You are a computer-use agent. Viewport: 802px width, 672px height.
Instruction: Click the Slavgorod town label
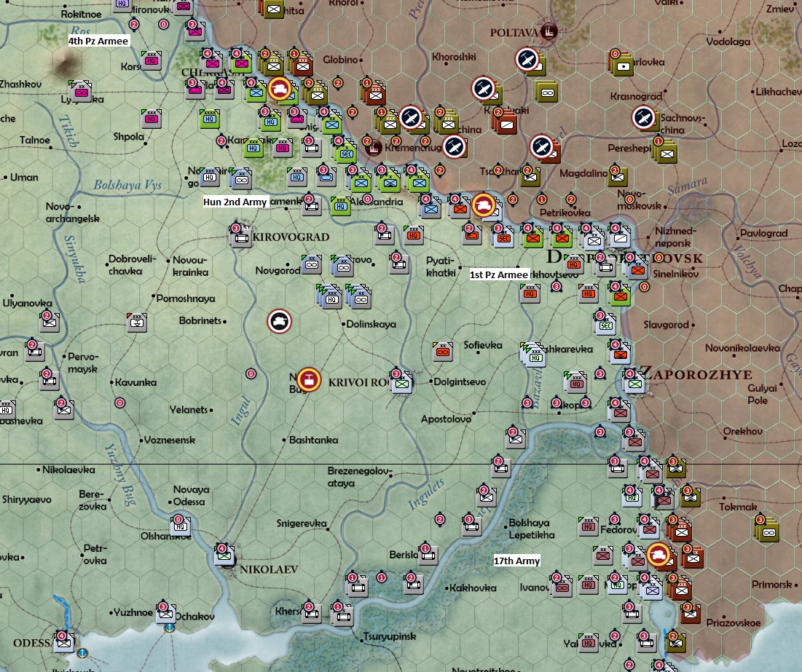click(666, 325)
